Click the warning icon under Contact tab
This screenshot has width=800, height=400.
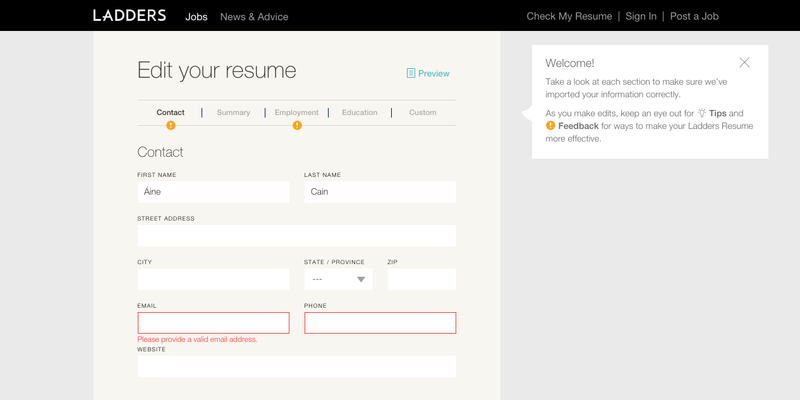pyautogui.click(x=170, y=126)
